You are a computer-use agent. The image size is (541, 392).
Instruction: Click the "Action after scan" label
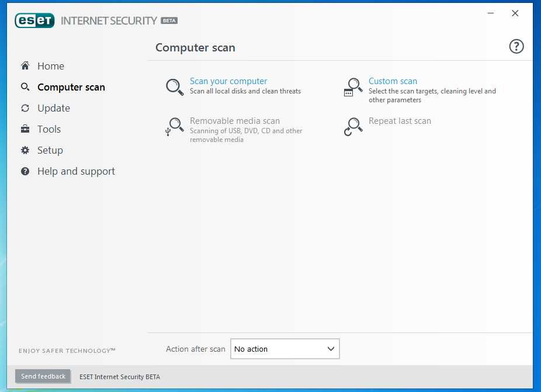pos(196,349)
